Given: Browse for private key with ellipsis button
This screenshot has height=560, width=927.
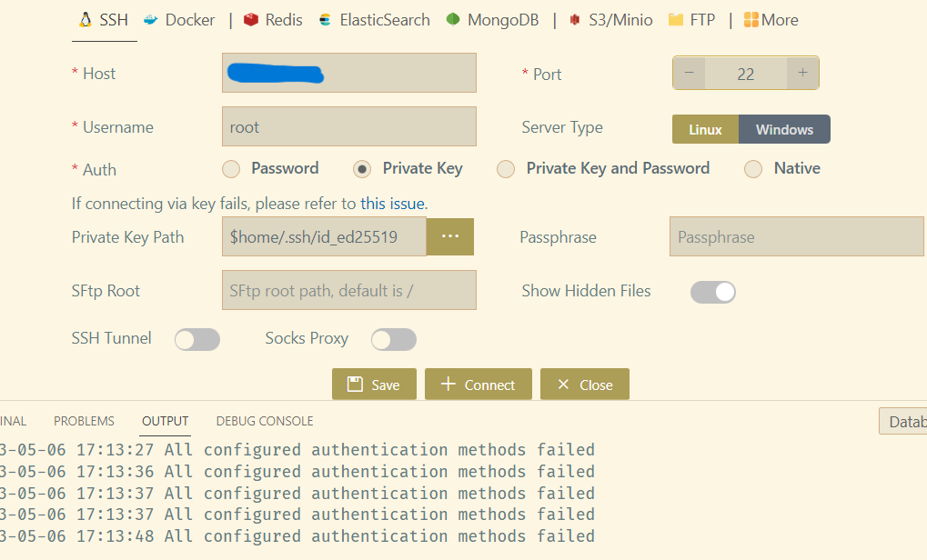Looking at the screenshot, I should point(449,236).
